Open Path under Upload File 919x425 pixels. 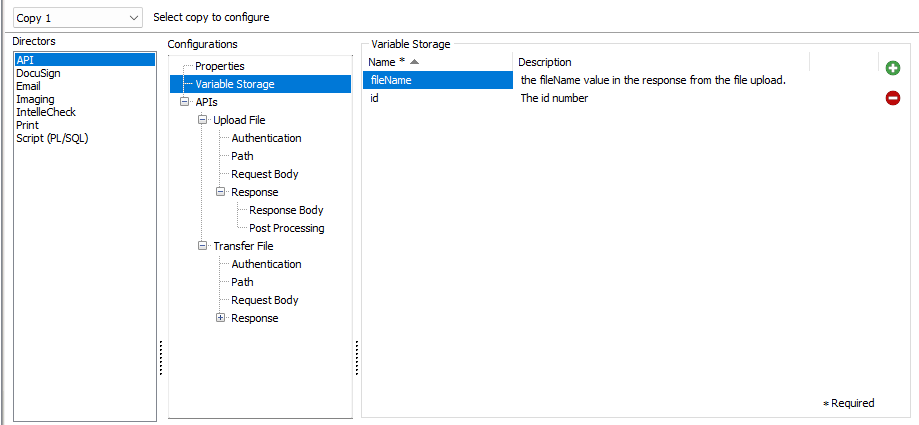[x=242, y=156]
